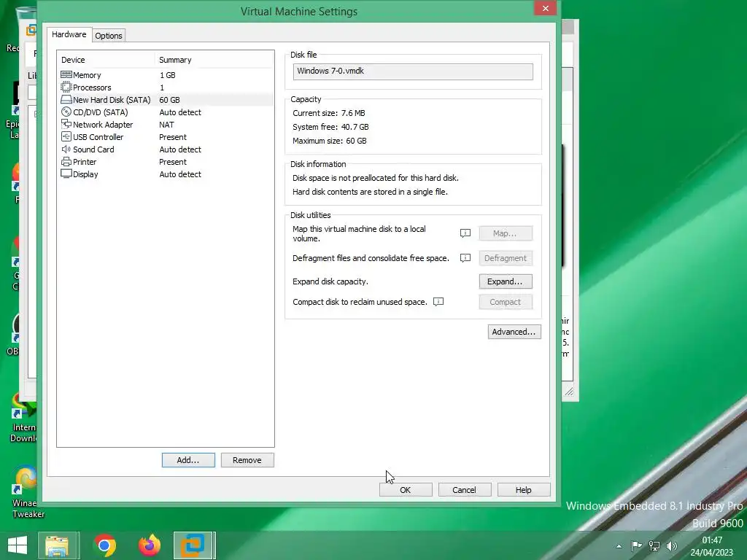Click "Auto detect" in the Display row
This screenshot has width=747, height=560.
pos(180,174)
